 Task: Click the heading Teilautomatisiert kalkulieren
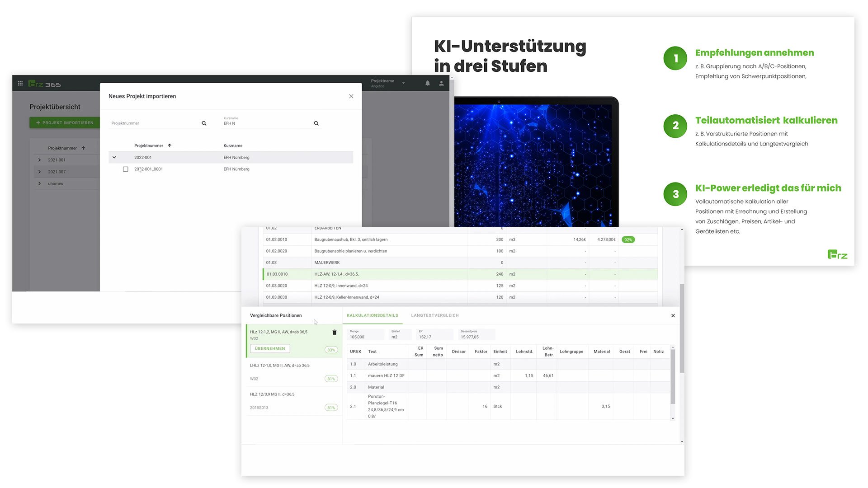pyautogui.click(x=766, y=120)
